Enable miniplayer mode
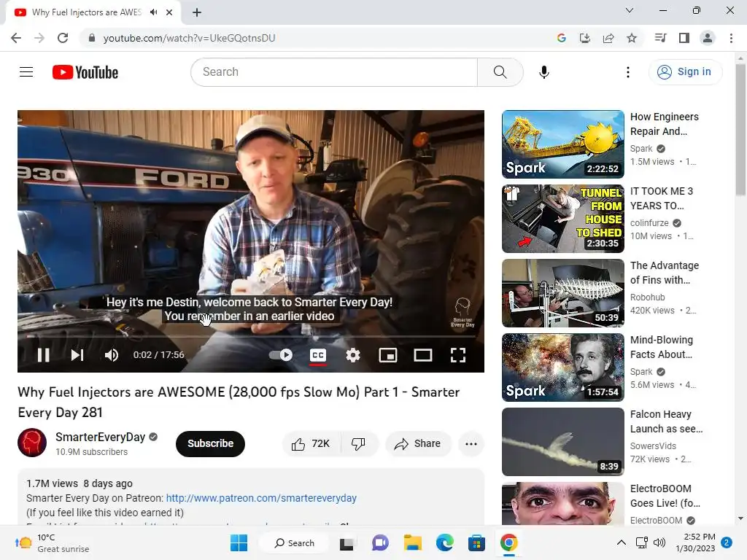Viewport: 747px width, 560px height. [388, 355]
